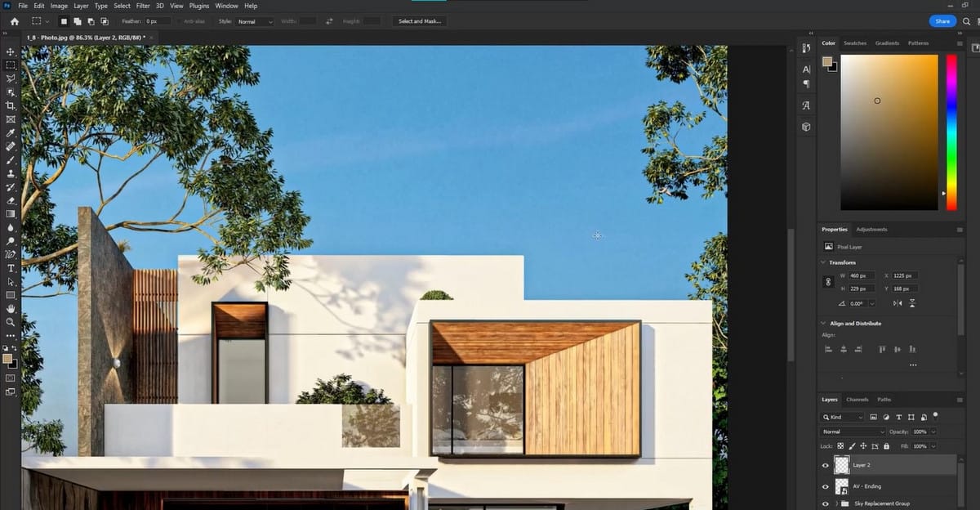
Task: Click the rainbow hue slider strip
Action: tap(951, 131)
